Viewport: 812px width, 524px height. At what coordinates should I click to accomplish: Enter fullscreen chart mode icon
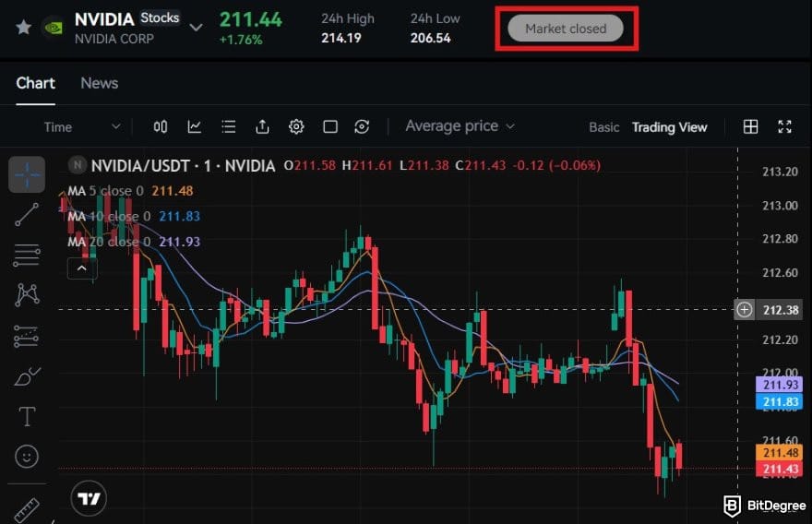point(784,126)
